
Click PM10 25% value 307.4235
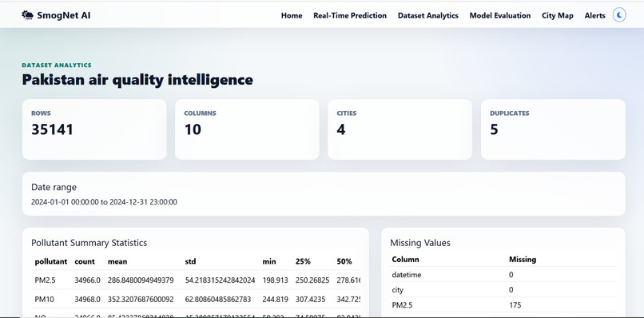310,300
